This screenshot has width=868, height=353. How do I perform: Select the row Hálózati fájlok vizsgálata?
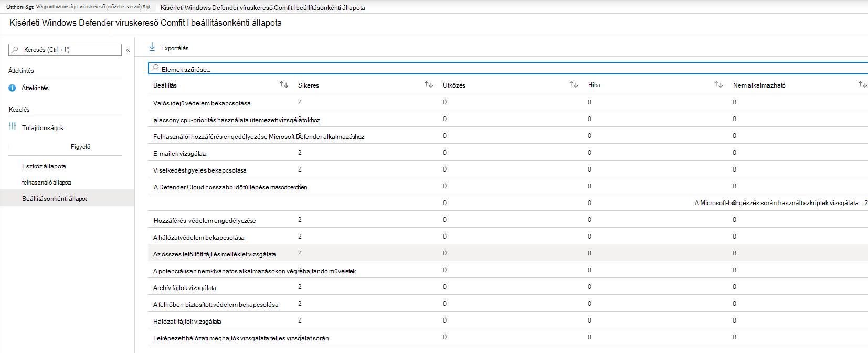[508, 320]
